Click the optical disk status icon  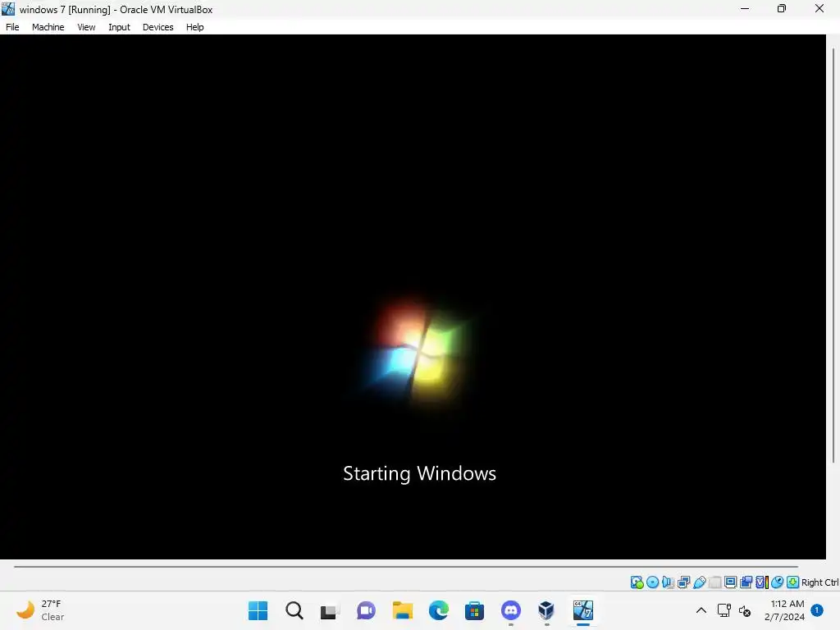(x=652, y=582)
